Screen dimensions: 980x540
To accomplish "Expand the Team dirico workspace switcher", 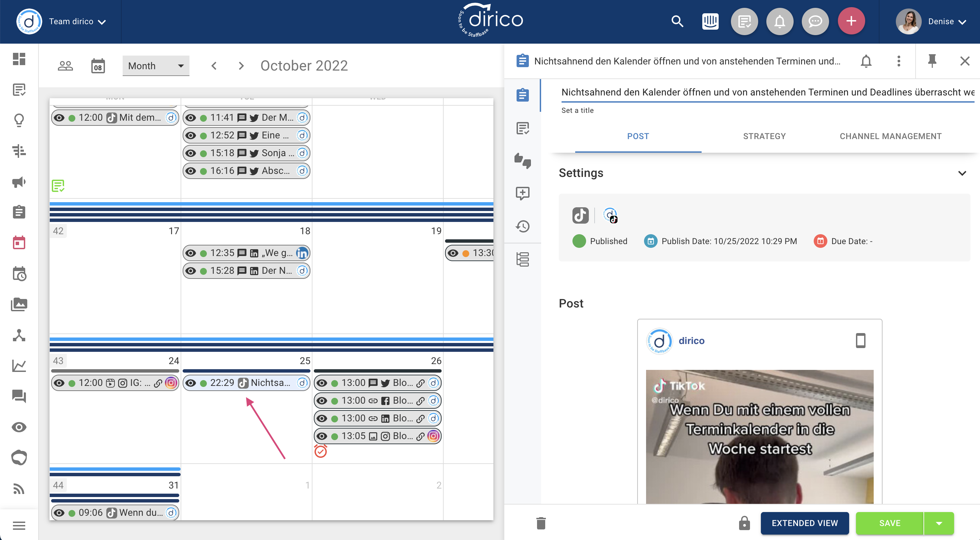I will pos(77,22).
